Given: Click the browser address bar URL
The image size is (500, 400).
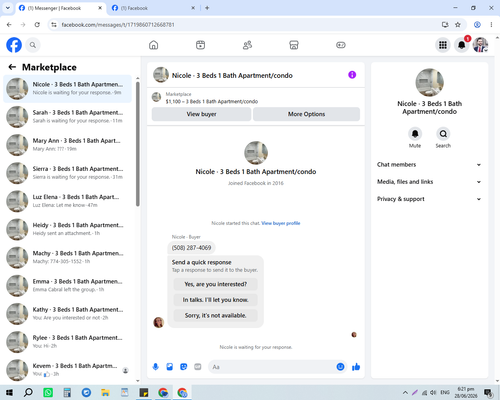Looking at the screenshot, I should (118, 25).
